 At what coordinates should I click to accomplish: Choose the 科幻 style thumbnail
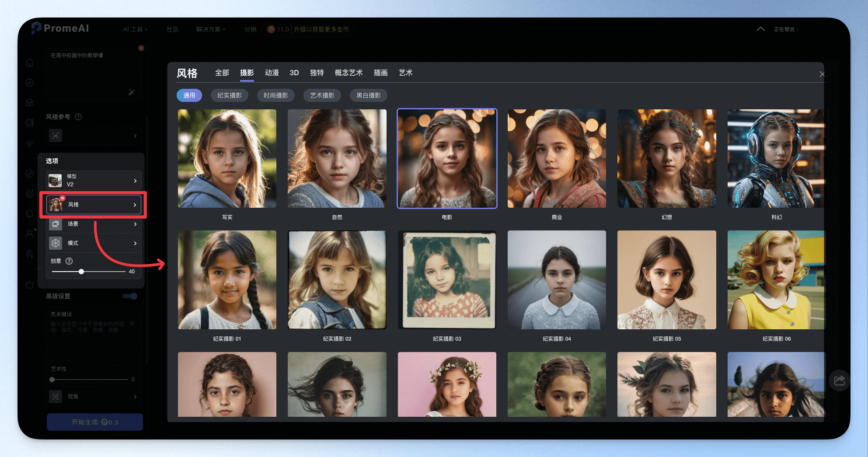click(x=776, y=158)
